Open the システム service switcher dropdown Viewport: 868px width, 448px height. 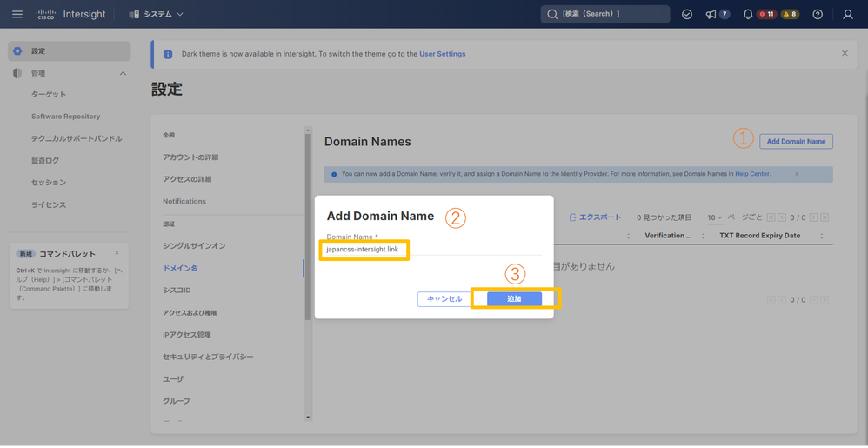[156, 15]
